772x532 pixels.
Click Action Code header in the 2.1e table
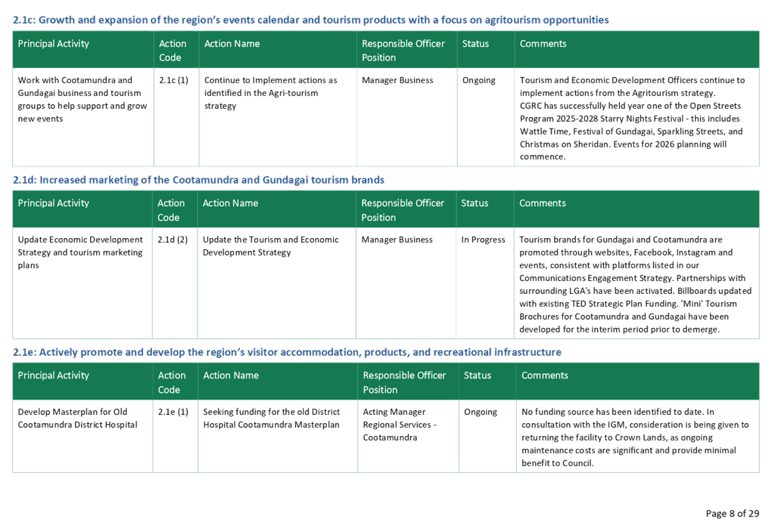click(172, 382)
